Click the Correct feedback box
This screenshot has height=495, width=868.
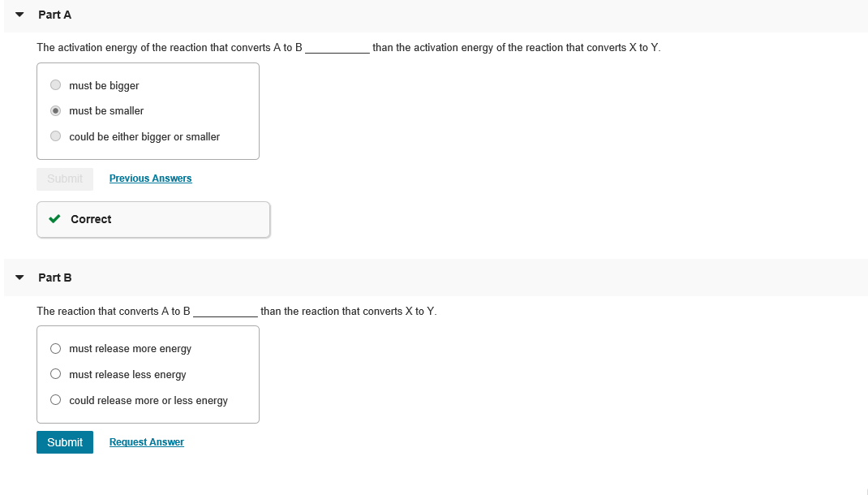point(153,220)
